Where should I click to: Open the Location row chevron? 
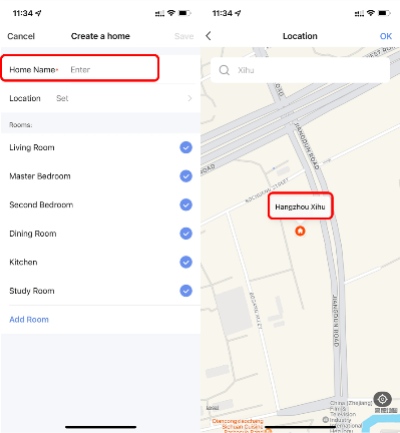190,98
